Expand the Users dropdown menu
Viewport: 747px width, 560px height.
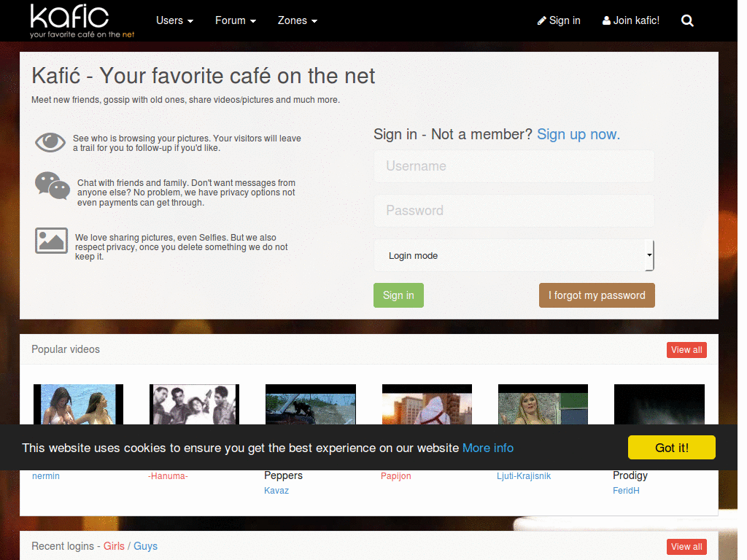pyautogui.click(x=174, y=20)
